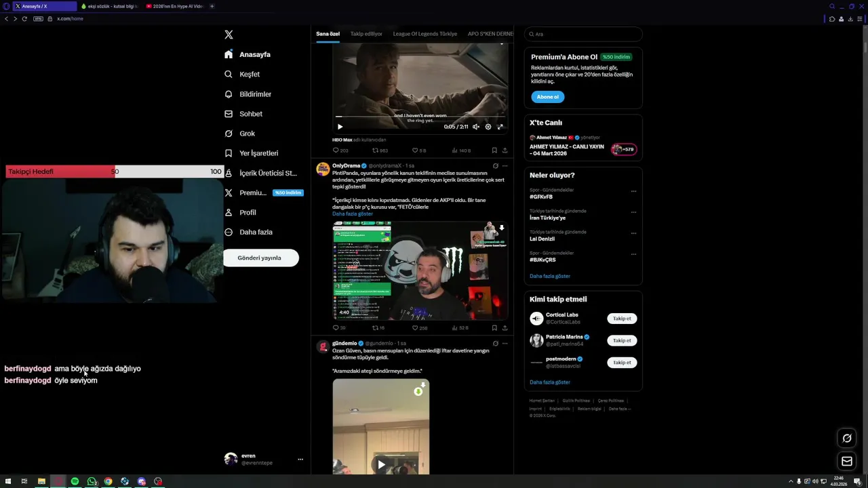Open more options on gündemio post
Viewport: 868px width, 488px height.
coord(505,344)
